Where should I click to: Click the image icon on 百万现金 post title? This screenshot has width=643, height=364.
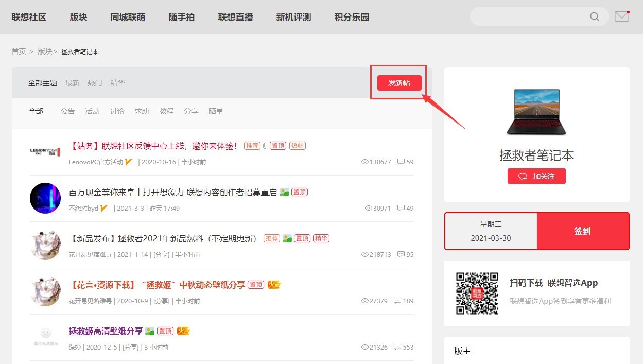coord(284,192)
